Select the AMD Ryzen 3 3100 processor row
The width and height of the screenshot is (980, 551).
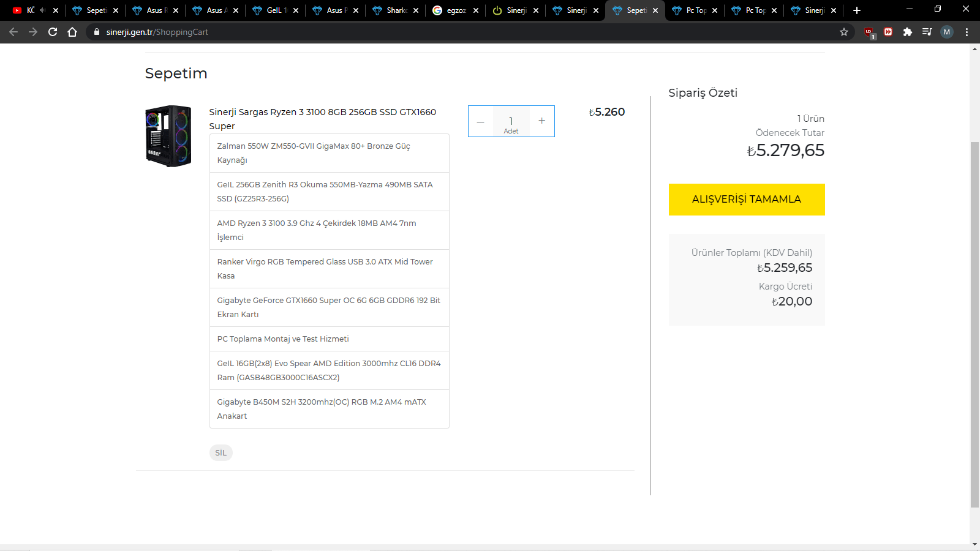pyautogui.click(x=330, y=230)
